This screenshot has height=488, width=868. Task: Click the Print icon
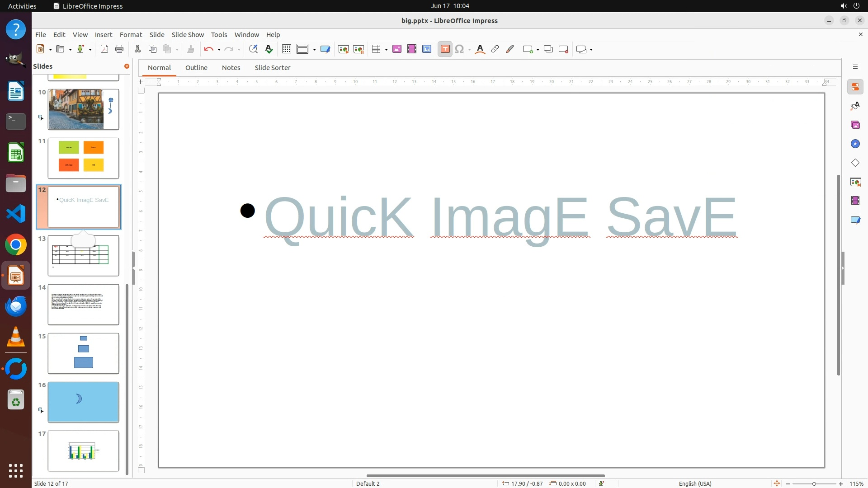(x=119, y=49)
